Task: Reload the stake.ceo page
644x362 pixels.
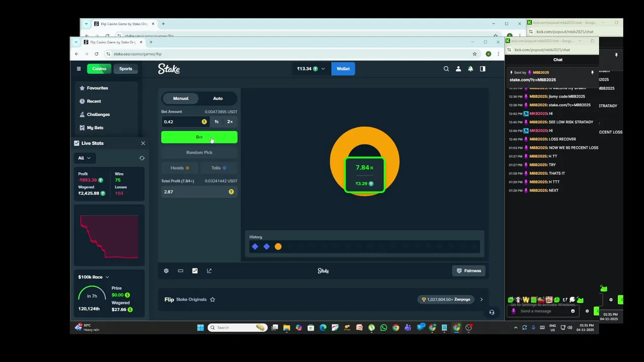Action: (x=96, y=54)
